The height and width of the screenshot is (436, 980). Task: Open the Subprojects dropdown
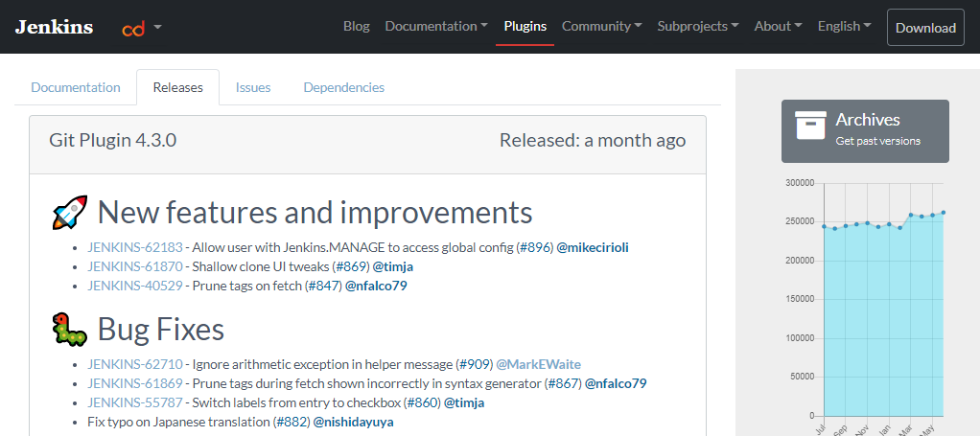point(698,26)
